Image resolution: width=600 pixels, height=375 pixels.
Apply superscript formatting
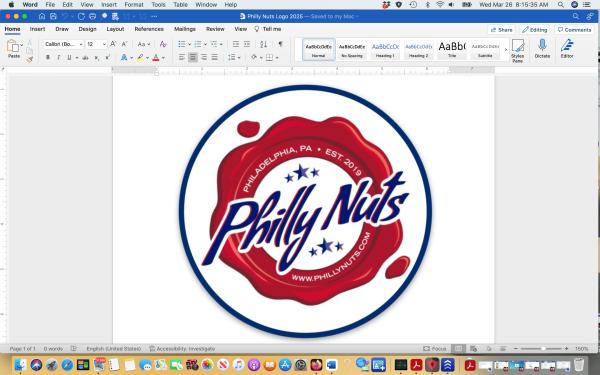[x=108, y=58]
